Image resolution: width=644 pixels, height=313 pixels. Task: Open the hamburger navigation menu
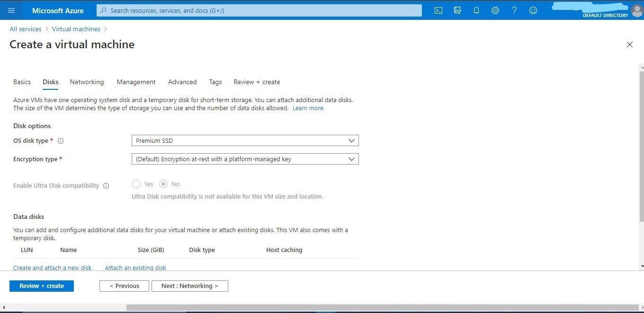tap(11, 10)
